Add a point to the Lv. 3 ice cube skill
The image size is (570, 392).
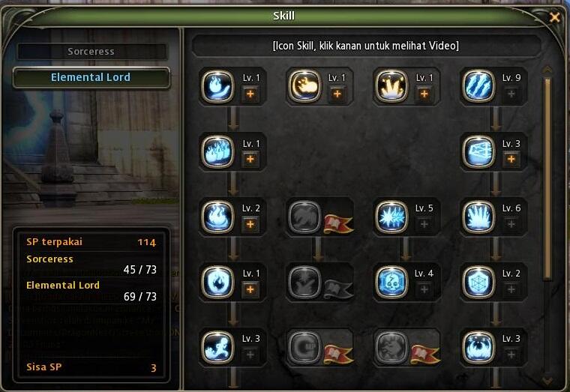click(511, 159)
